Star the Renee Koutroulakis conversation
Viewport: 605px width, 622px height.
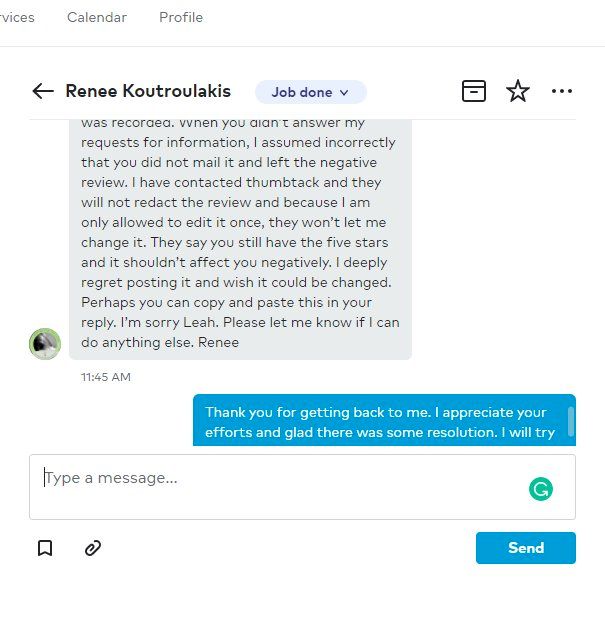coord(518,91)
